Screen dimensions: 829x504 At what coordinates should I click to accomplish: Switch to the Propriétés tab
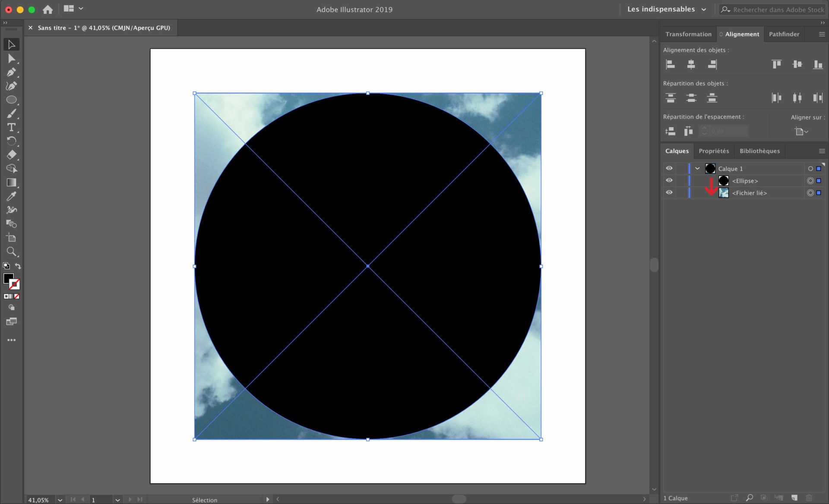pyautogui.click(x=713, y=151)
